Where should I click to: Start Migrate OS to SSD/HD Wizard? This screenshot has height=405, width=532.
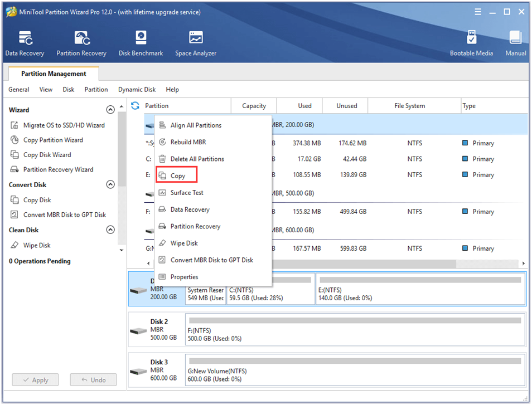coord(57,125)
